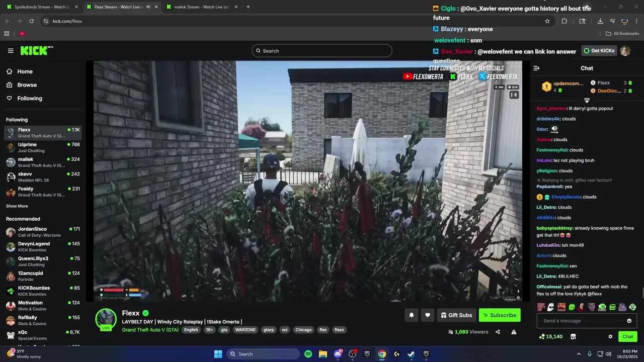Open YouTube bookmark shortcut

(x=22, y=34)
